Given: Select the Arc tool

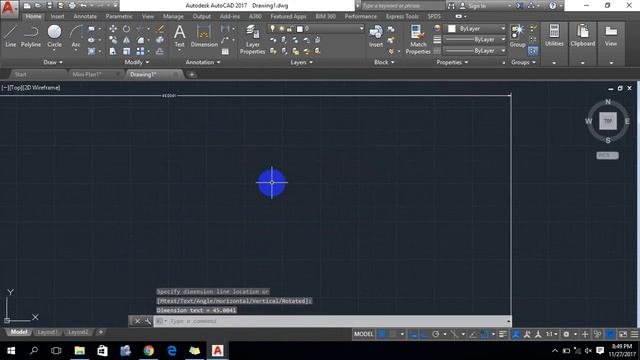Looking at the screenshot, I should pyautogui.click(x=76, y=36).
